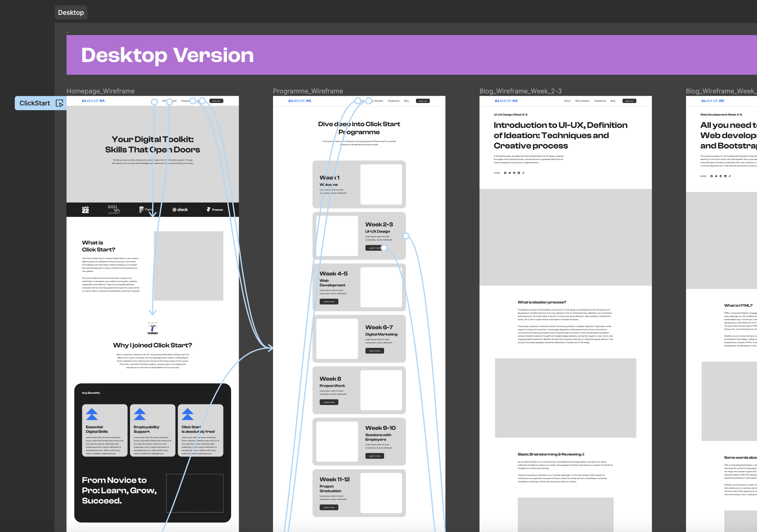The height and width of the screenshot is (532, 757).
Task: Click the Reddit share icon in Blog Week 2-3
Action: [x=514, y=173]
